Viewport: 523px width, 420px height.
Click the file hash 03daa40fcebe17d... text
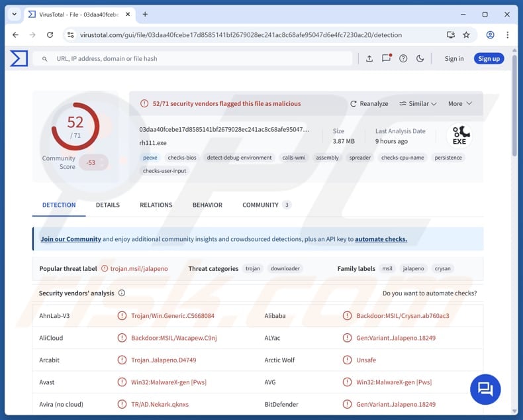coord(224,130)
